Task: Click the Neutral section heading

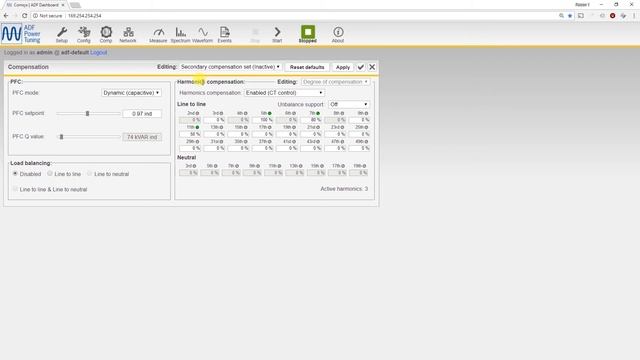Action: [187, 157]
